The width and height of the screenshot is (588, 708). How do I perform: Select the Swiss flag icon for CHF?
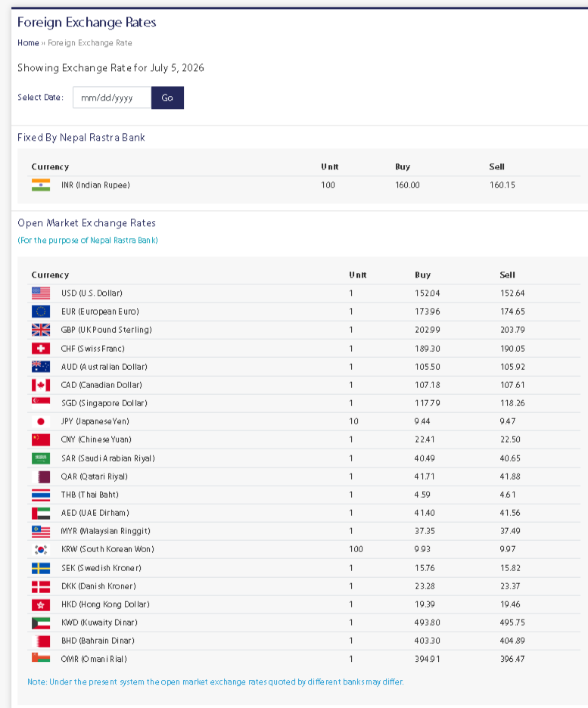(x=41, y=349)
